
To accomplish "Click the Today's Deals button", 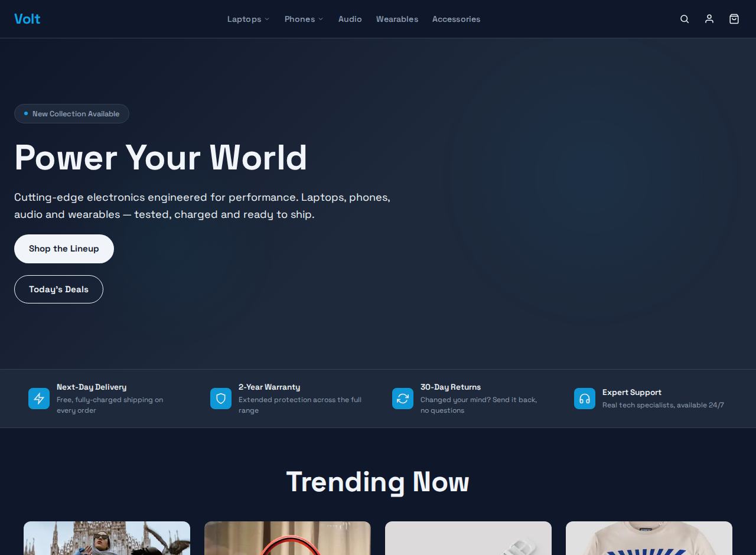I will [x=58, y=289].
